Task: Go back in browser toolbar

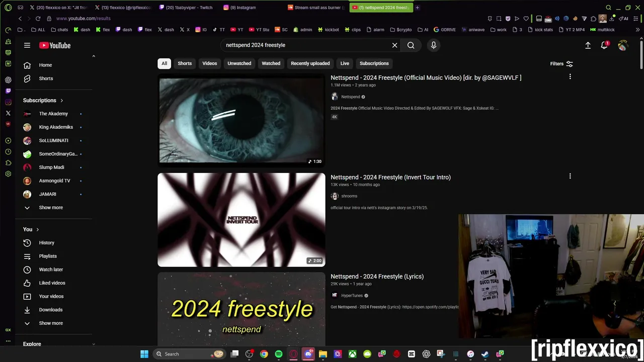Action: pos(20,19)
